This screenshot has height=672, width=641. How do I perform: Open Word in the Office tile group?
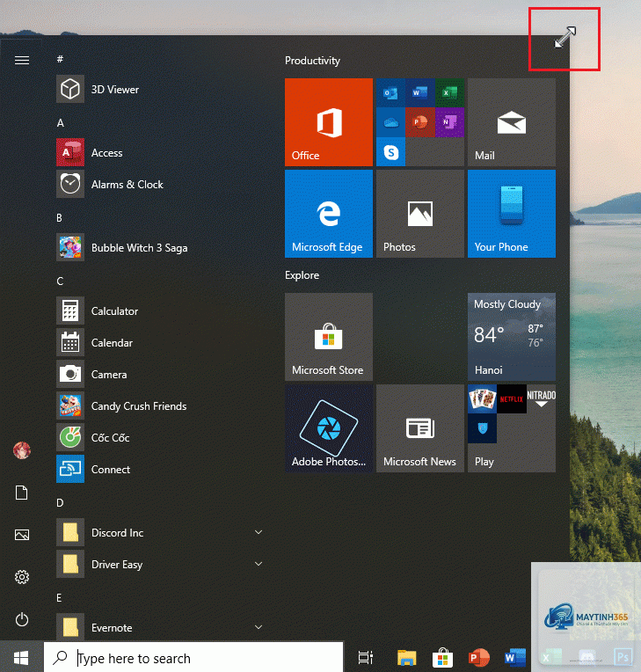tap(420, 92)
